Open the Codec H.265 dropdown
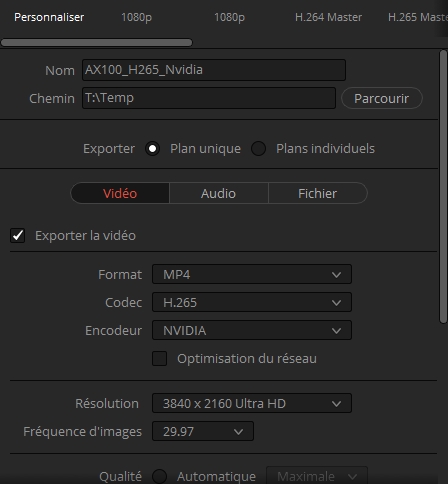 click(x=252, y=302)
